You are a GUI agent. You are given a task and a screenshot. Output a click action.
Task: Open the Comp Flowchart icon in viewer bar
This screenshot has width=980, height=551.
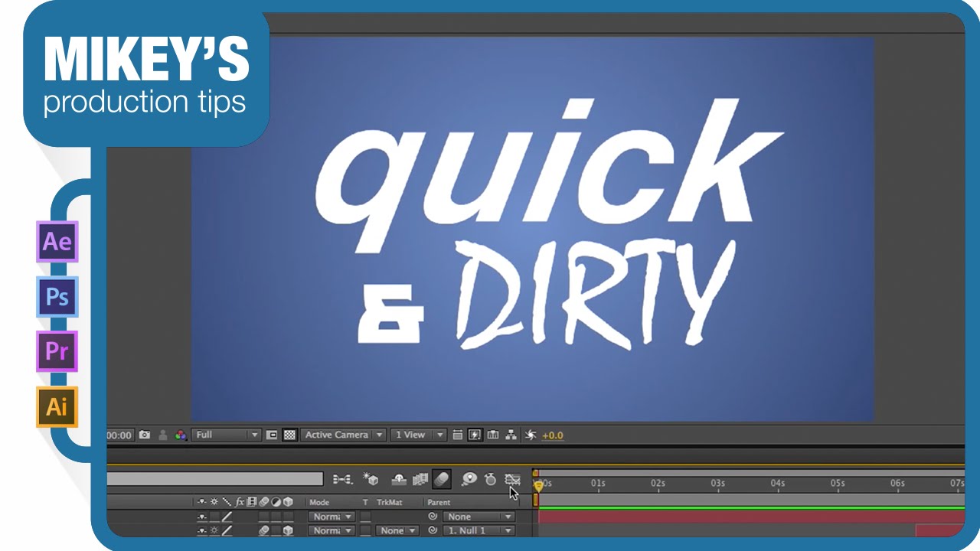point(511,435)
